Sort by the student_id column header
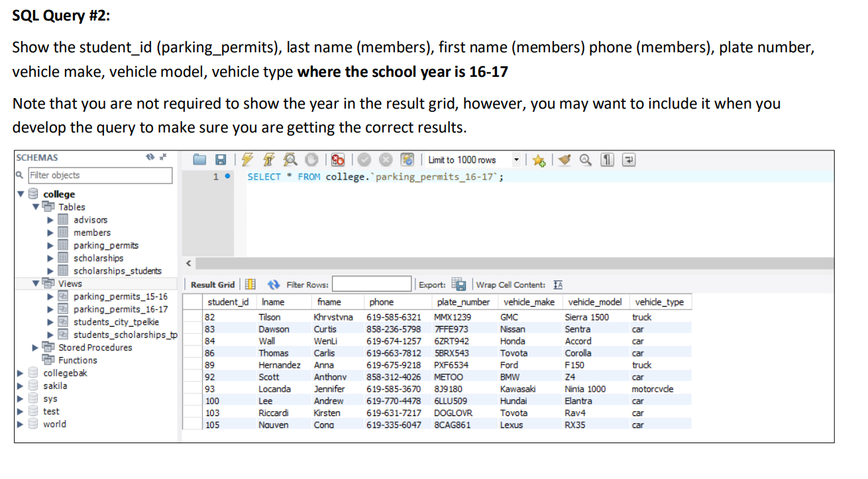868x479 pixels. tap(228, 302)
